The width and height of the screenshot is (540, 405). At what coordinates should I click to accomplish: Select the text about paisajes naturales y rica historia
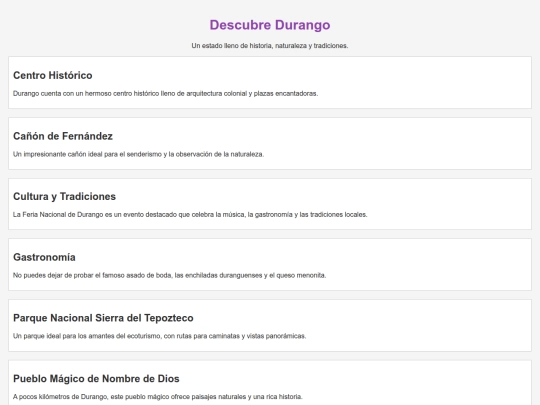[157, 397]
